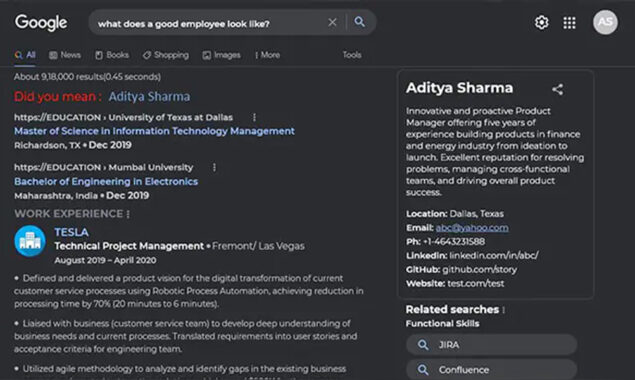Click the magnifying glass search icon

click(359, 22)
